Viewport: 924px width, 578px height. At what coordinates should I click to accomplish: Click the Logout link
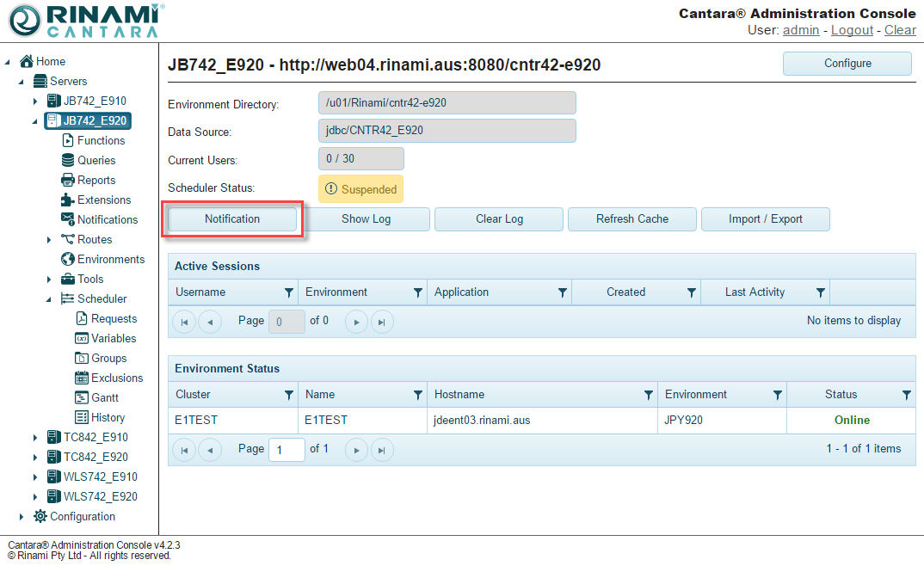852,30
